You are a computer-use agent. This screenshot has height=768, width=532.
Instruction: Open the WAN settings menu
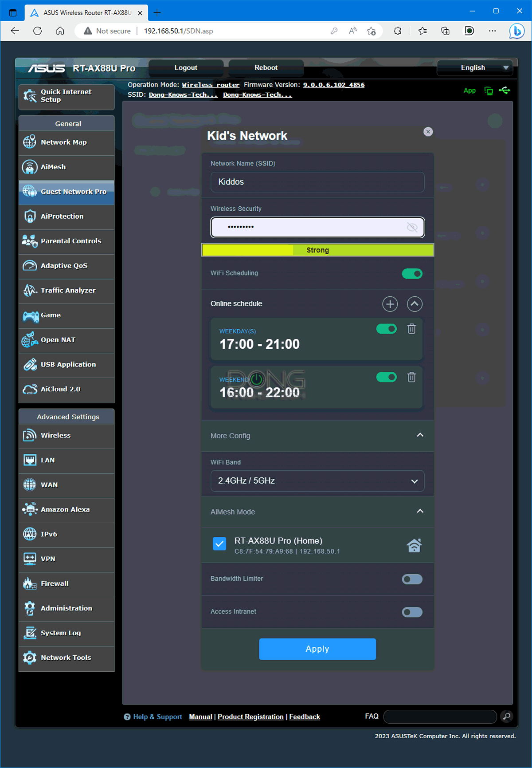[x=66, y=485]
